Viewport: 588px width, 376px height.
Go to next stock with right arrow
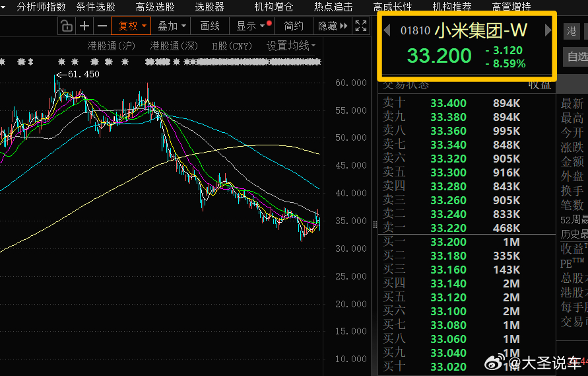(548, 30)
